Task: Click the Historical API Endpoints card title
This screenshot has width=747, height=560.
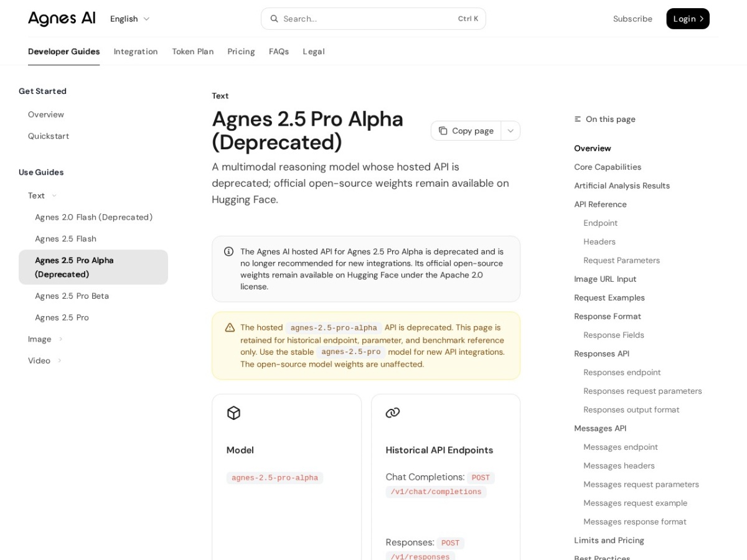Action: pos(439,450)
